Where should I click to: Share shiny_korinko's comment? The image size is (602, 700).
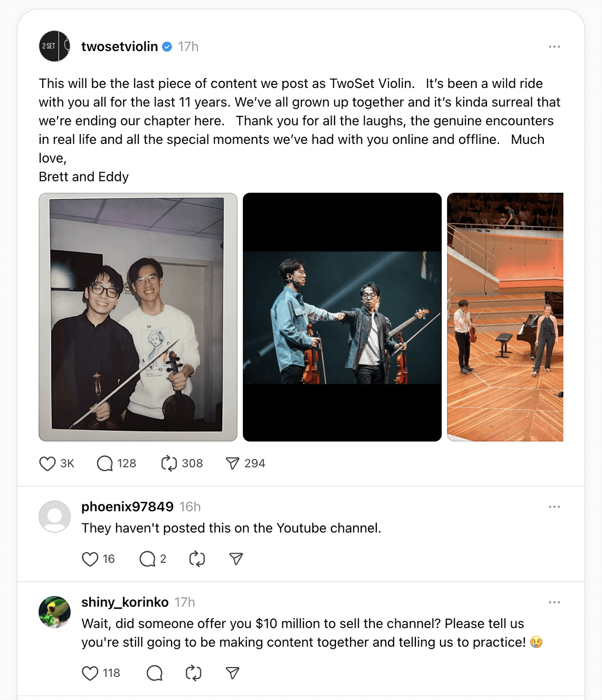[x=233, y=673]
